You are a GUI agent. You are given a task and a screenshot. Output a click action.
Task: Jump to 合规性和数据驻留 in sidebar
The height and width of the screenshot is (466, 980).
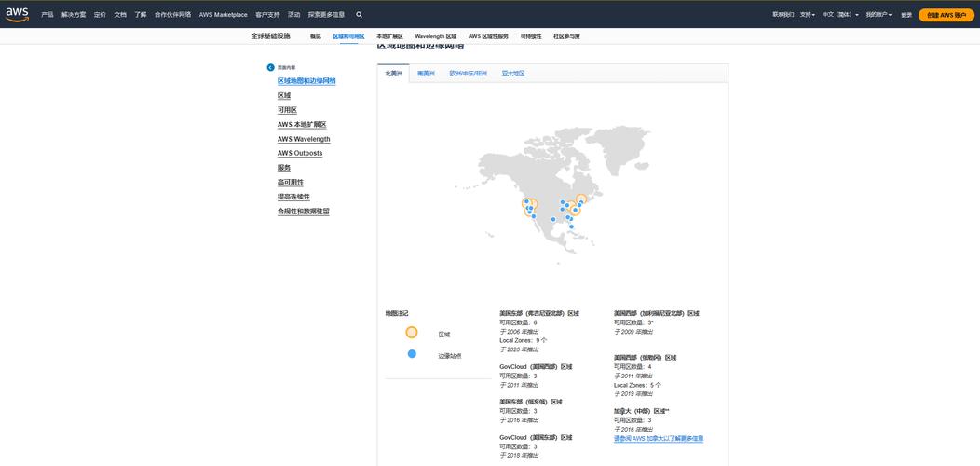coord(303,212)
